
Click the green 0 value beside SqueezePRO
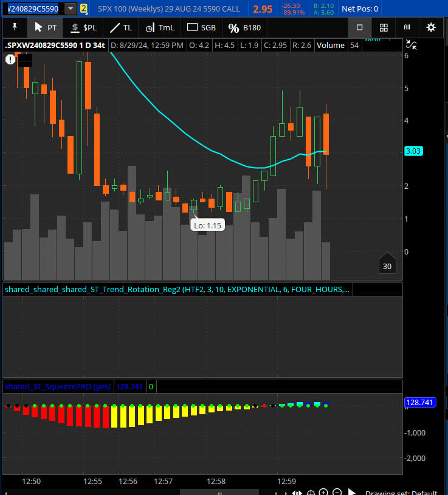(151, 387)
